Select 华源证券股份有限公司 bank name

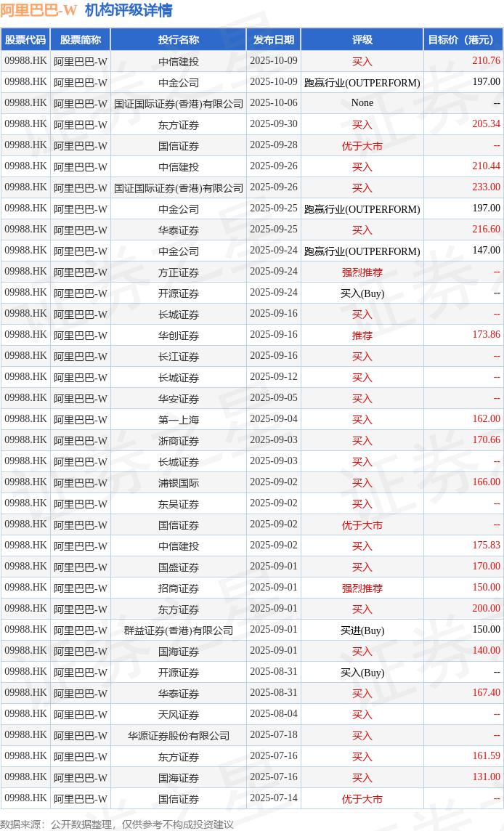pyautogui.click(x=179, y=736)
